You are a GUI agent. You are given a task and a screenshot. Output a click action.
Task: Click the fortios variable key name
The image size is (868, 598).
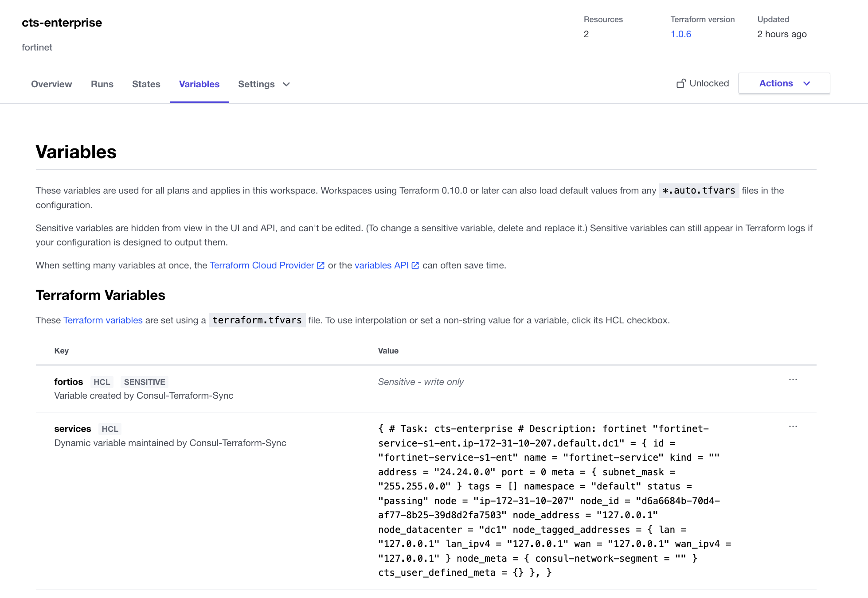pyautogui.click(x=68, y=382)
